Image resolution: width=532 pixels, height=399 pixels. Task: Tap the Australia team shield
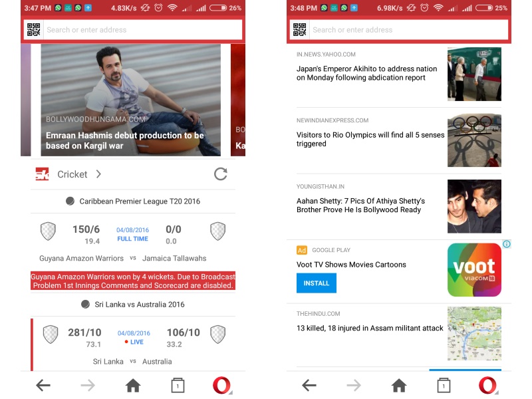click(218, 334)
